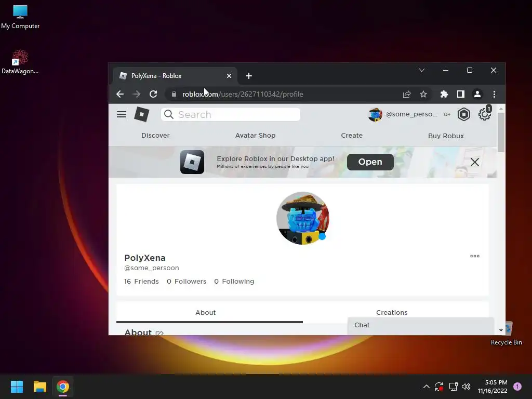532x399 pixels.
Task: Click the search magnifier icon
Action: click(169, 115)
